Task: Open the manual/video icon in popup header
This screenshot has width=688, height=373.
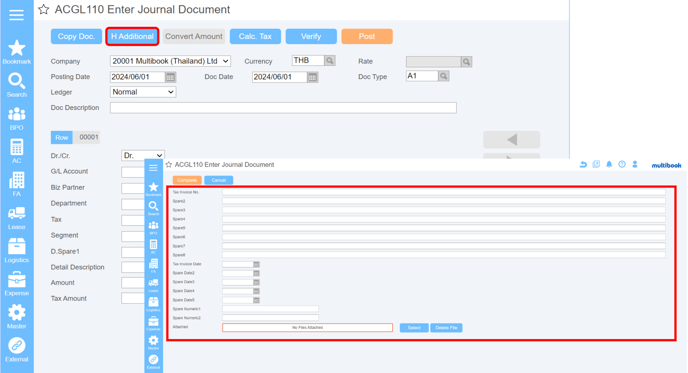Action: coord(596,164)
